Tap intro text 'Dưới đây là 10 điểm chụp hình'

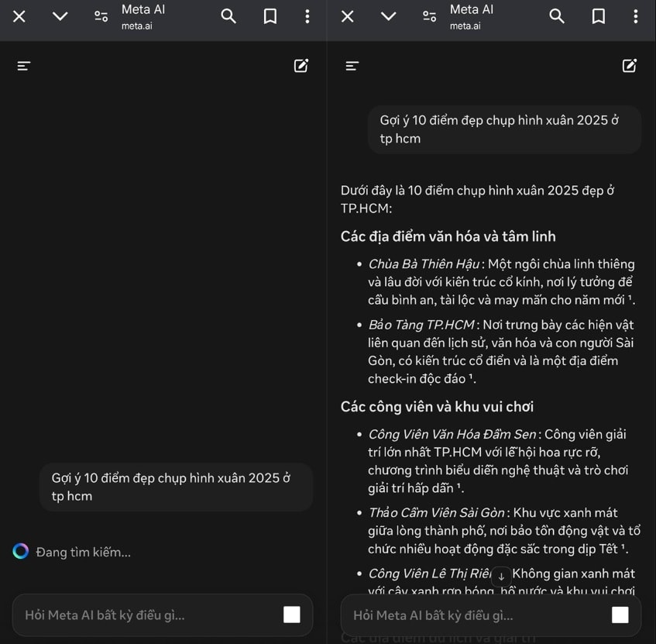click(477, 199)
